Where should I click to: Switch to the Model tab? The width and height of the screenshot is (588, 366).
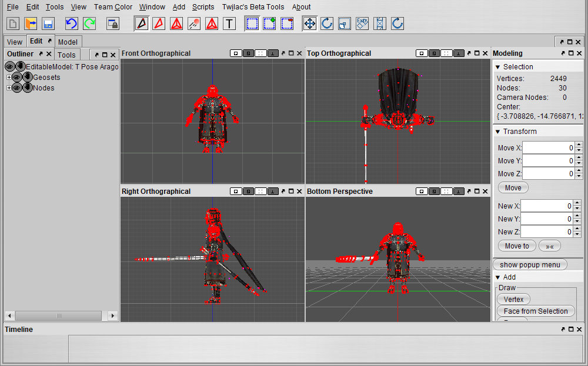point(68,42)
